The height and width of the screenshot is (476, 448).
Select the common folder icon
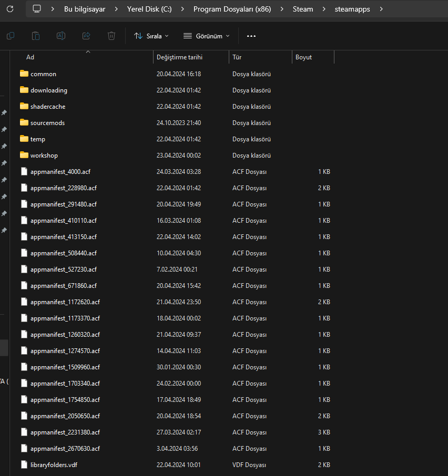tap(24, 74)
